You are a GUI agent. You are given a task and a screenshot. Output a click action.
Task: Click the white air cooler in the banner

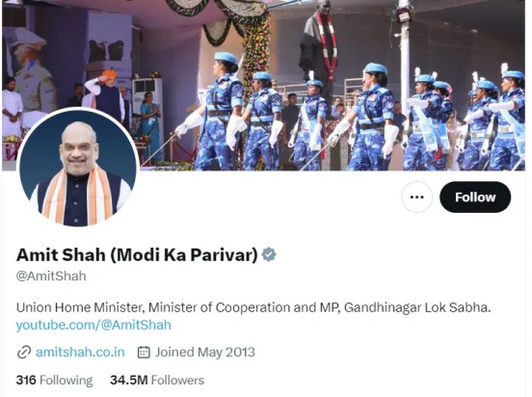(x=147, y=98)
